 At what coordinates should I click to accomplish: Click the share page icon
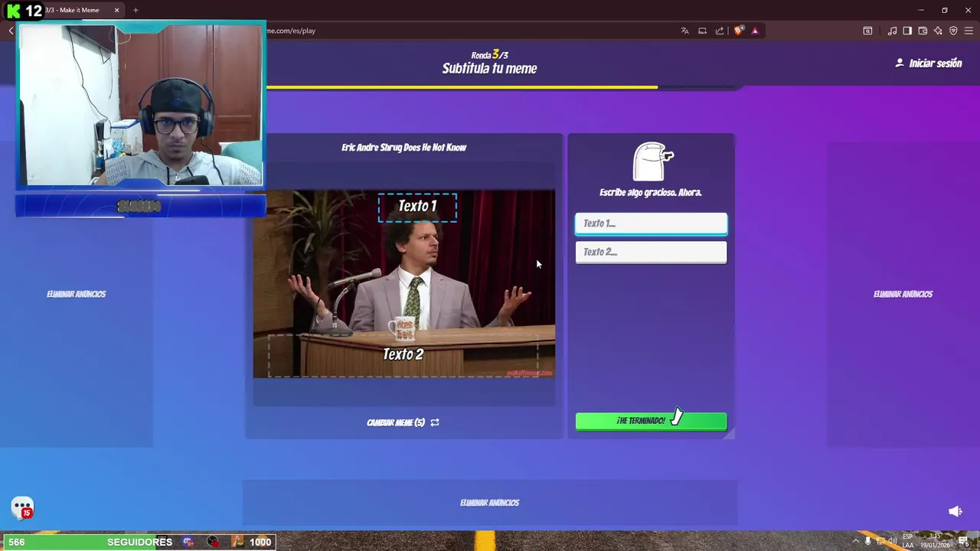[x=720, y=31]
